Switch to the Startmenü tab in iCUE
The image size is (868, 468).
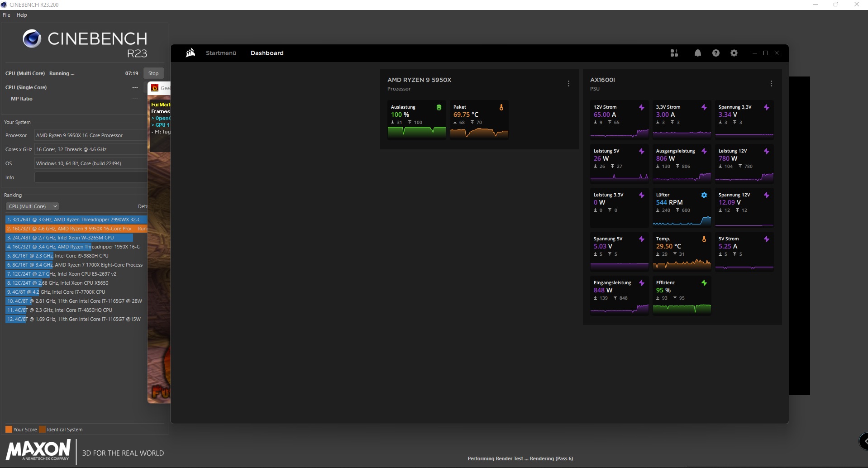pyautogui.click(x=220, y=53)
